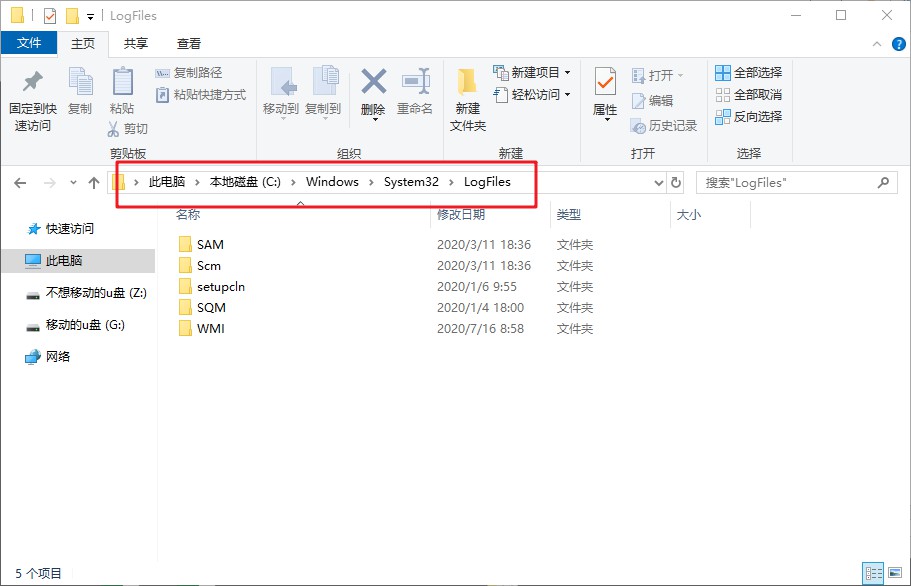Switch to the Share (共享) ribbon tab
This screenshot has height=586, width=911.
pos(136,44)
